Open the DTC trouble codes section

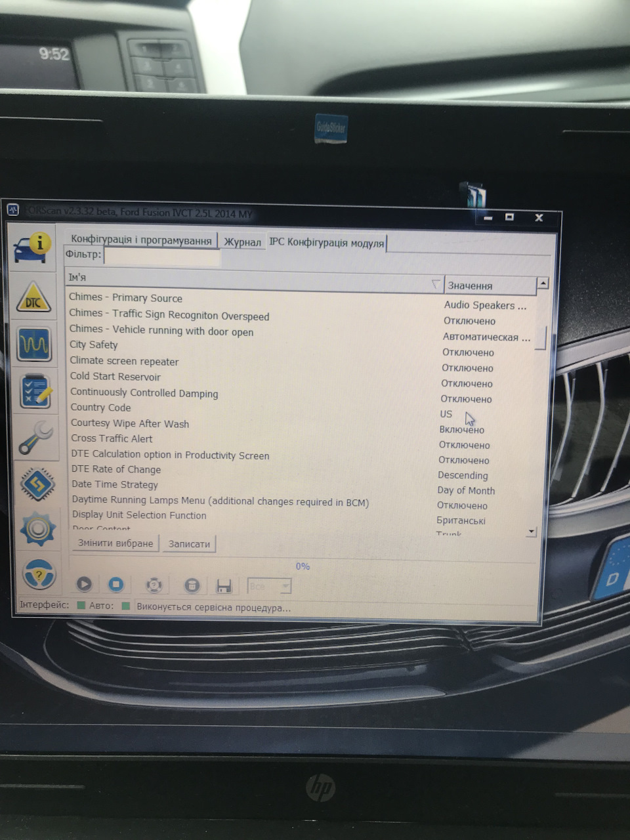(x=33, y=297)
